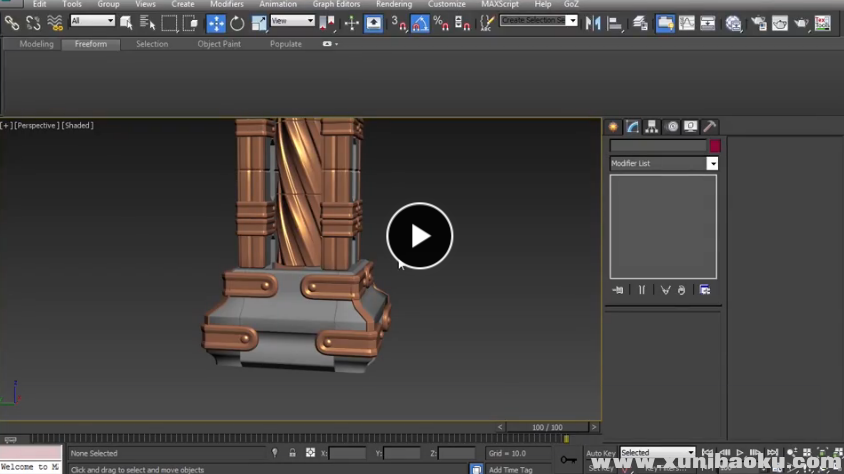This screenshot has height=474, width=844.
Task: Click the Pin Stack icon below modifier stack
Action: [618, 290]
